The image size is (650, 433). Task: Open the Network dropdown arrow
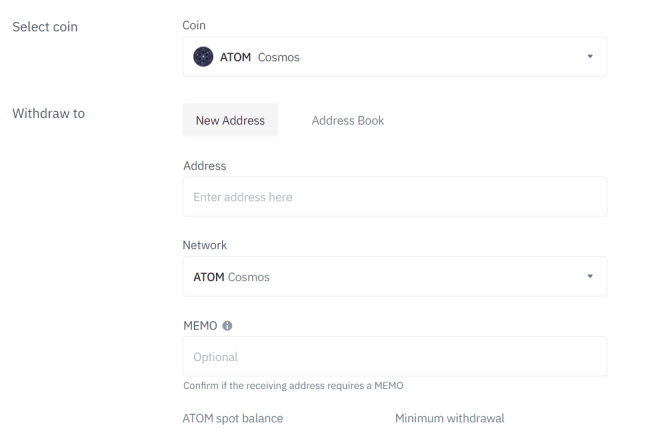590,276
